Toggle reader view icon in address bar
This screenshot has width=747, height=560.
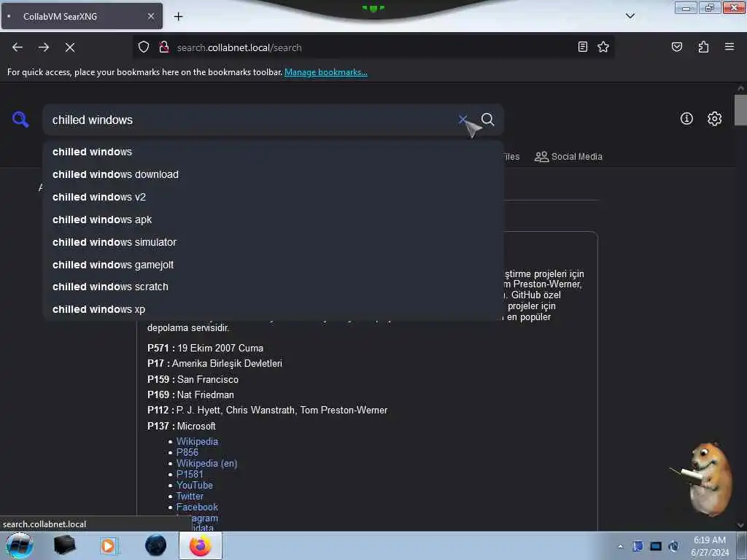[x=583, y=47]
